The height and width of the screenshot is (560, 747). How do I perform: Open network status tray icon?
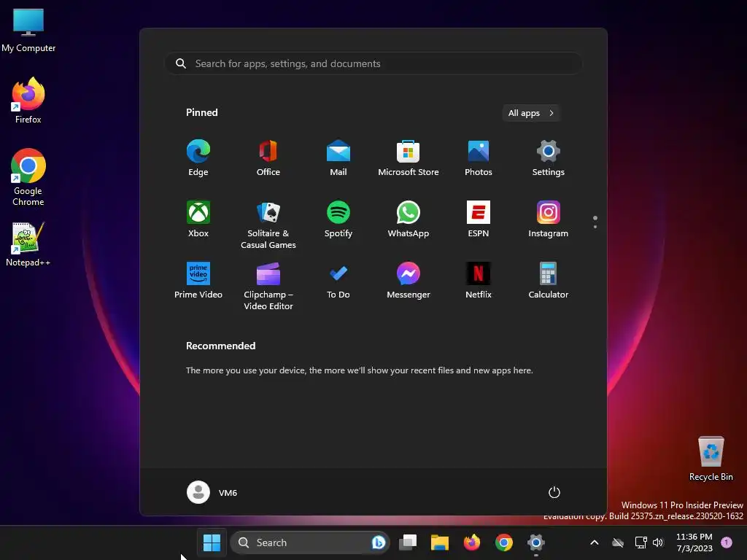tap(640, 542)
